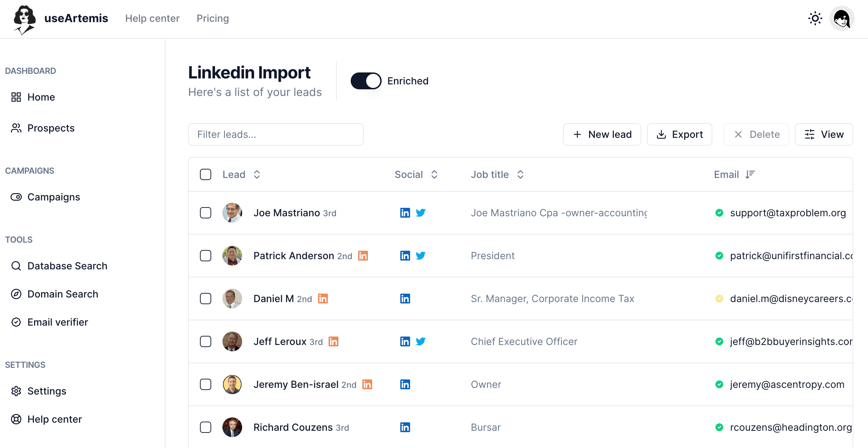
Task: Open Database Search in the sidebar
Action: click(x=67, y=266)
